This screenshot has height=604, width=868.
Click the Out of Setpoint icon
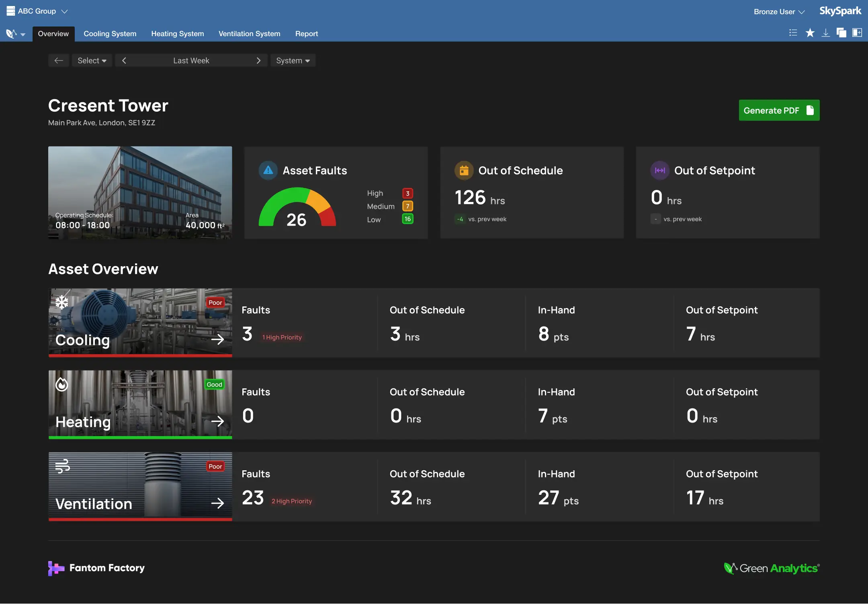[x=659, y=170]
